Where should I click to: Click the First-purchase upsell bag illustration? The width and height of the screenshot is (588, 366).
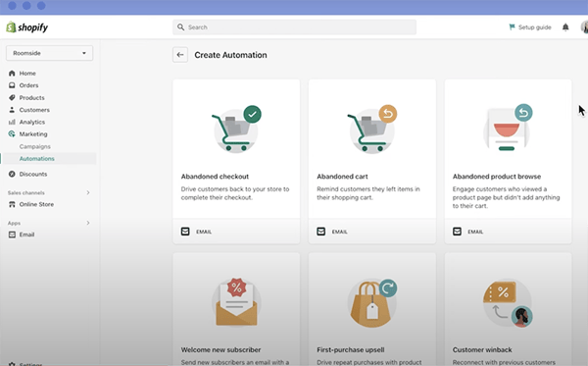pos(372,303)
